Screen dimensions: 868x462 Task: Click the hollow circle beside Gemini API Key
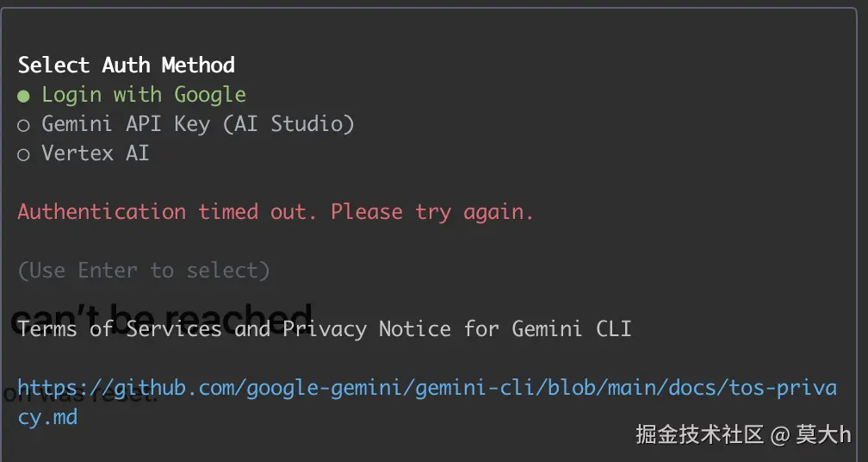24,125
